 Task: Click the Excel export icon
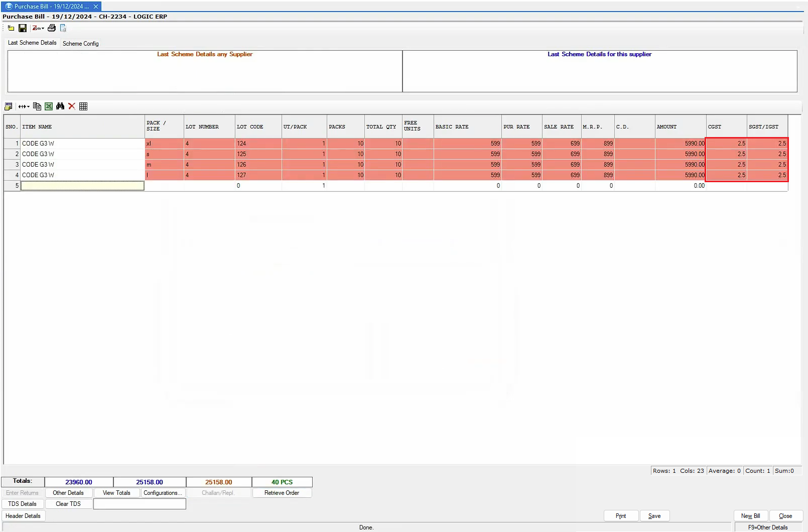click(x=49, y=106)
